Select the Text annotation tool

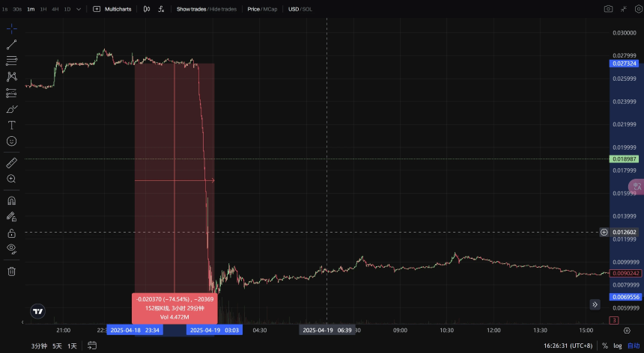(x=11, y=125)
